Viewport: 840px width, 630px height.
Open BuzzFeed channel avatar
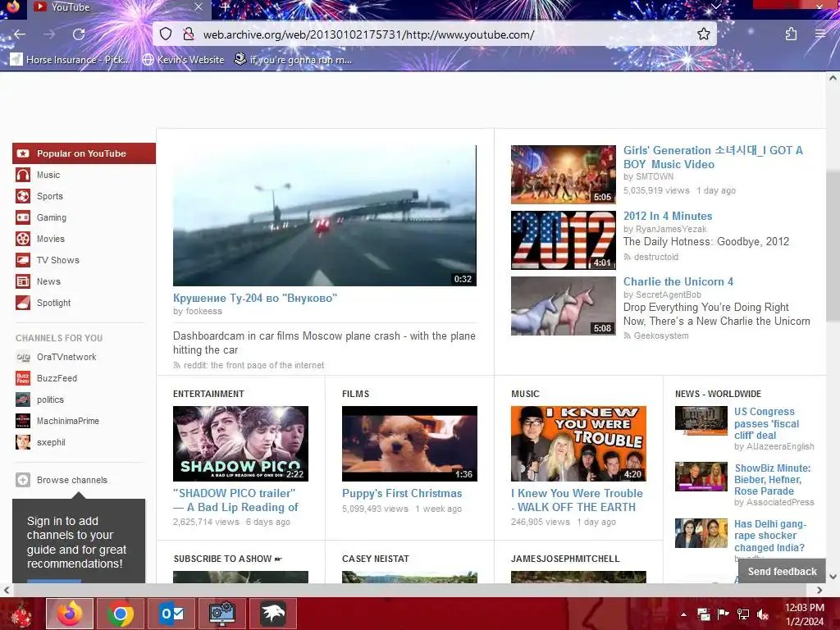tap(22, 378)
